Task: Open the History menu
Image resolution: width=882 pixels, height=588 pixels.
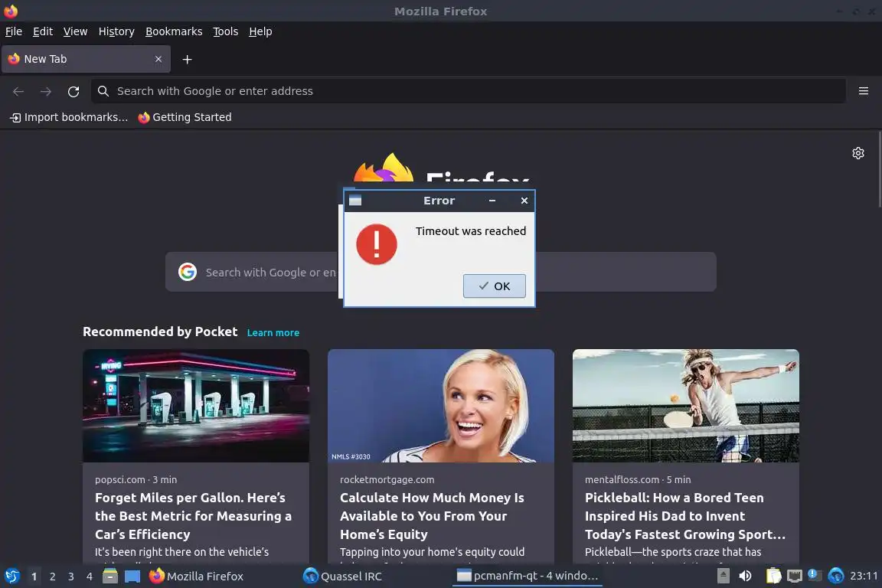Action: click(116, 31)
